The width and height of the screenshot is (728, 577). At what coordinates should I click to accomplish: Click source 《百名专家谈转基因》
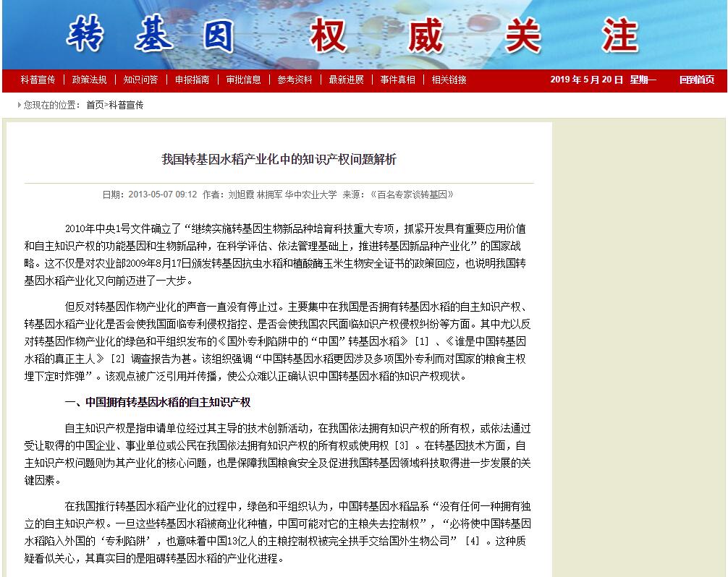pos(411,195)
